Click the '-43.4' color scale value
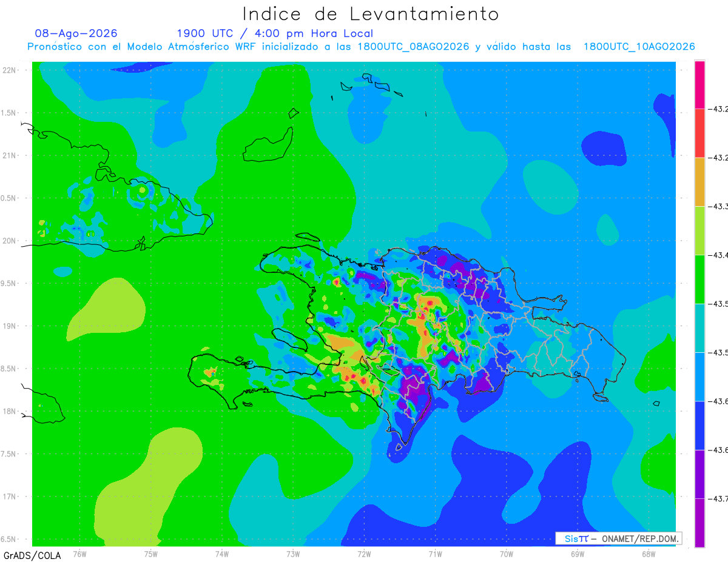Viewport: 728px width, 562px height. tap(718, 255)
